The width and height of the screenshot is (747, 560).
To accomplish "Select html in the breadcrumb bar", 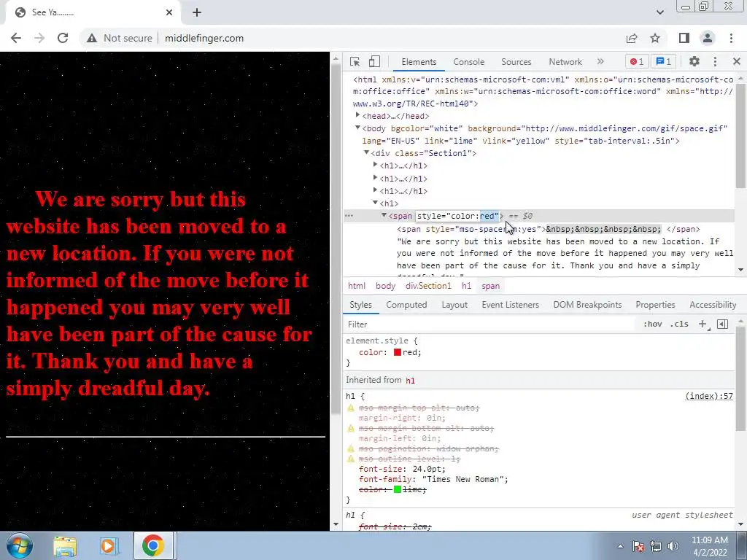I will 357,286.
